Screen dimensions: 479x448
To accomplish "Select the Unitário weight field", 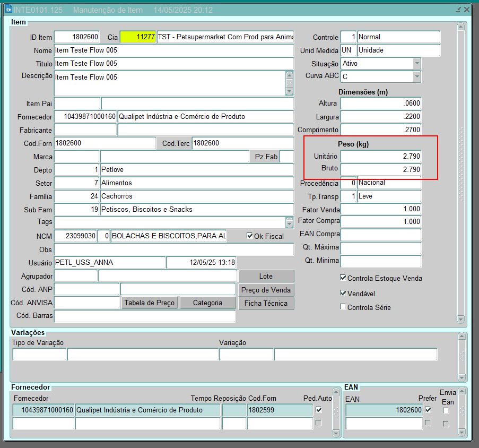I will coord(381,156).
